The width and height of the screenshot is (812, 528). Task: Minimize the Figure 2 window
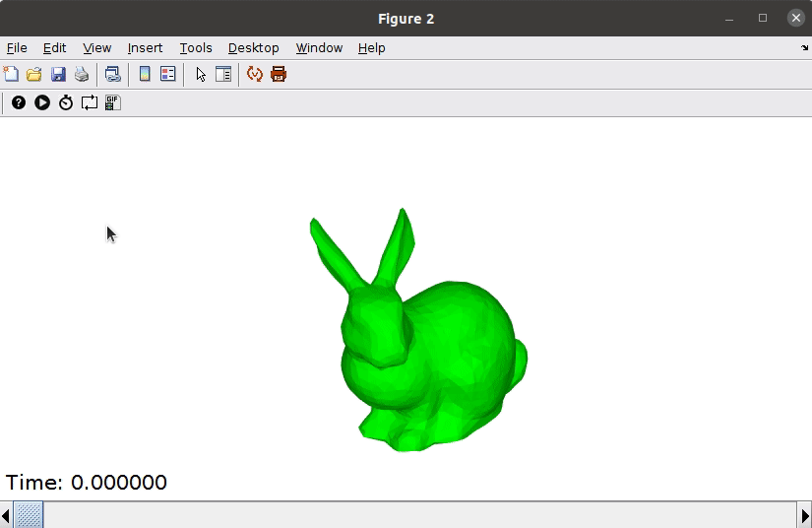point(729,18)
